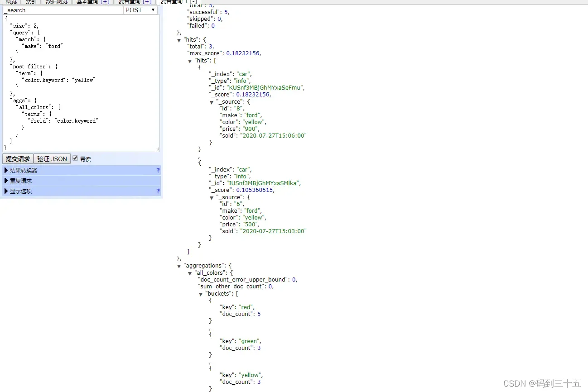Click the bucket "key": "green" line

(x=241, y=341)
